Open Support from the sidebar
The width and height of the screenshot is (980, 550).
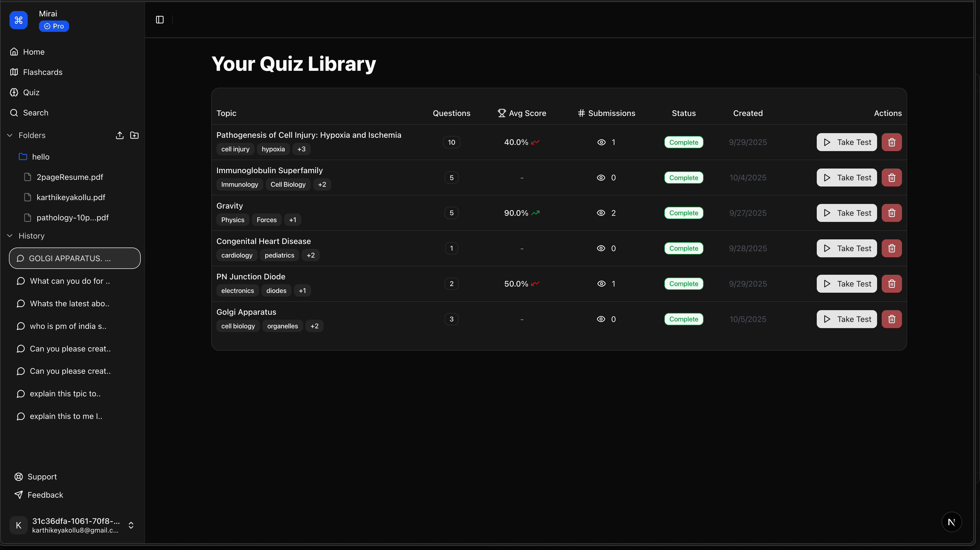pyautogui.click(x=42, y=476)
